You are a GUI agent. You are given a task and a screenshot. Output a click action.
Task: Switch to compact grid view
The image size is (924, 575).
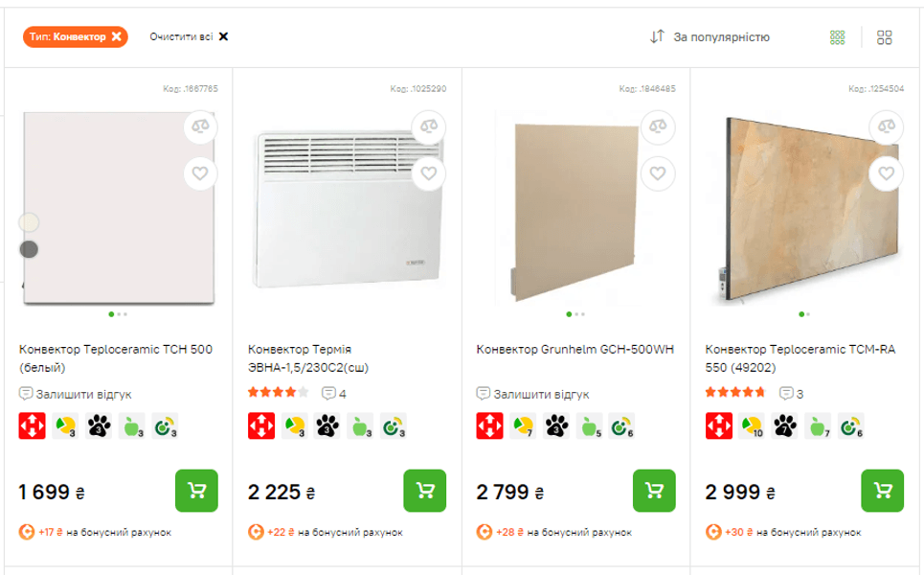(838, 37)
